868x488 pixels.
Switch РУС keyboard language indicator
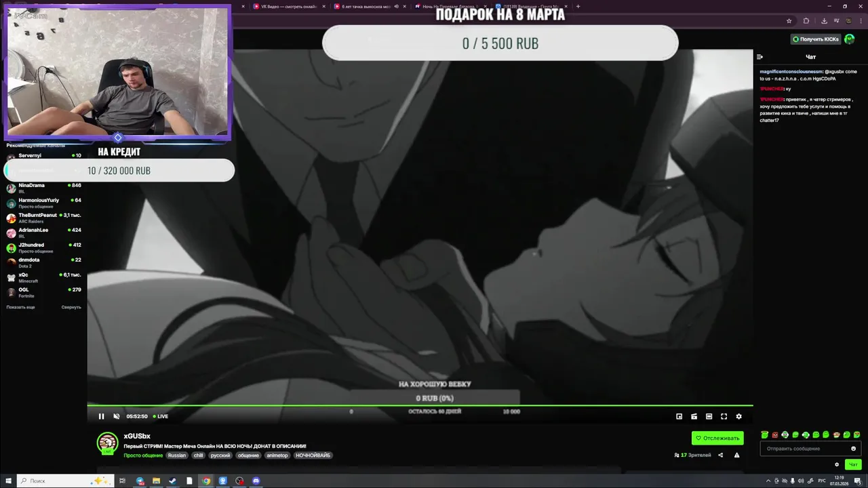pyautogui.click(x=822, y=481)
